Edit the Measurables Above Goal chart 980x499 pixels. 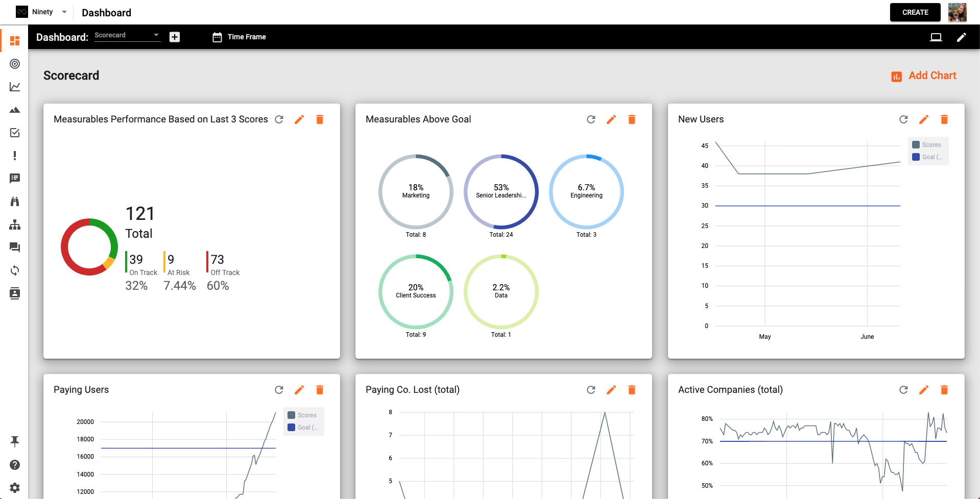click(611, 119)
